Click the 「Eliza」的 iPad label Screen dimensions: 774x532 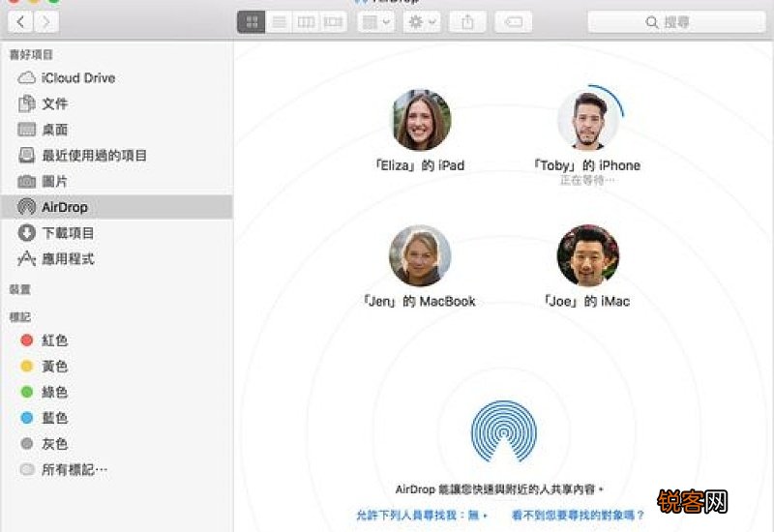(x=420, y=165)
